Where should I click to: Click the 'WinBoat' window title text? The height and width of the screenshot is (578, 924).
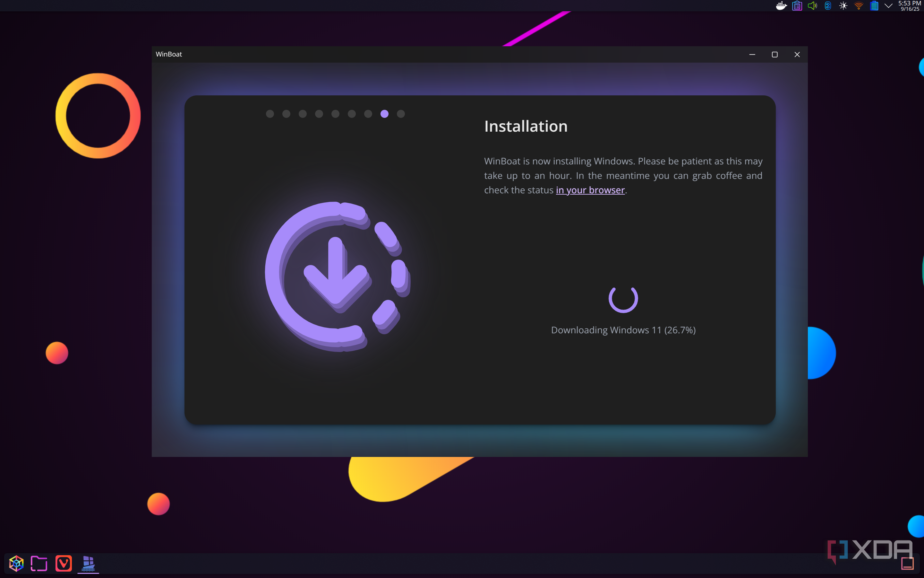click(169, 54)
